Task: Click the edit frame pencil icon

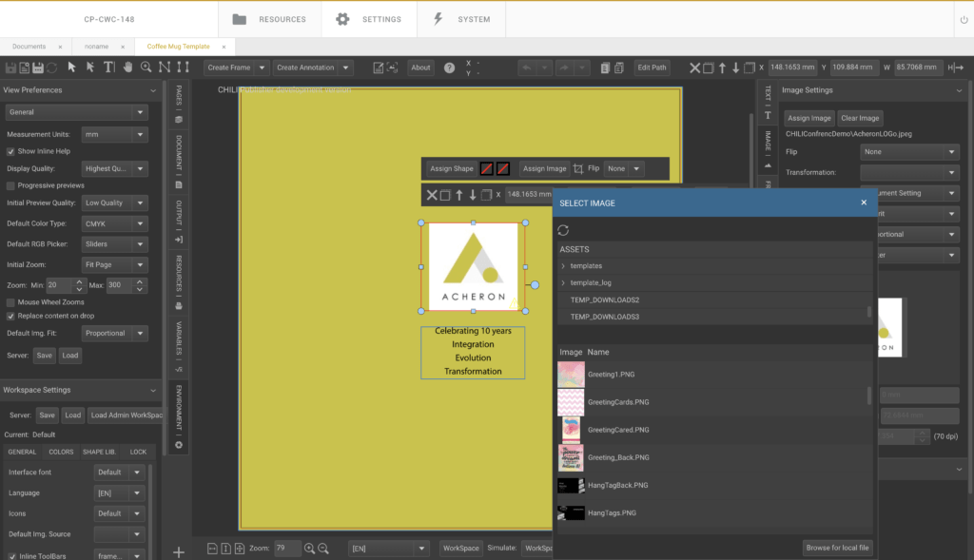Action: tap(378, 68)
